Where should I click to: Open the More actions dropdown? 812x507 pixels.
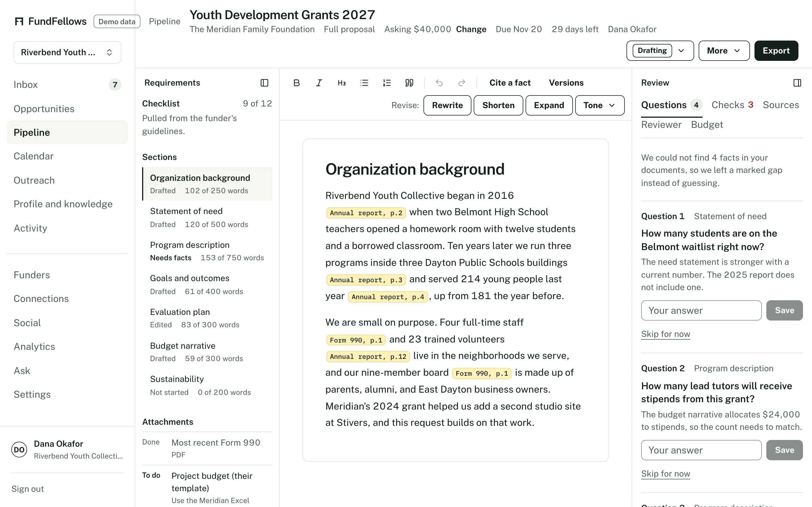tap(724, 51)
